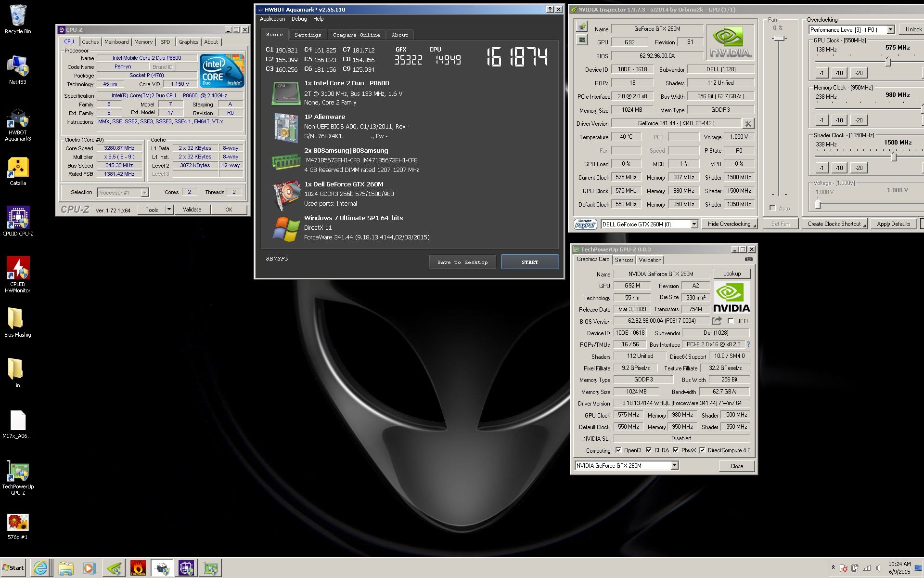Click Apply Defaults in NVIDIA Inspector

tap(893, 224)
